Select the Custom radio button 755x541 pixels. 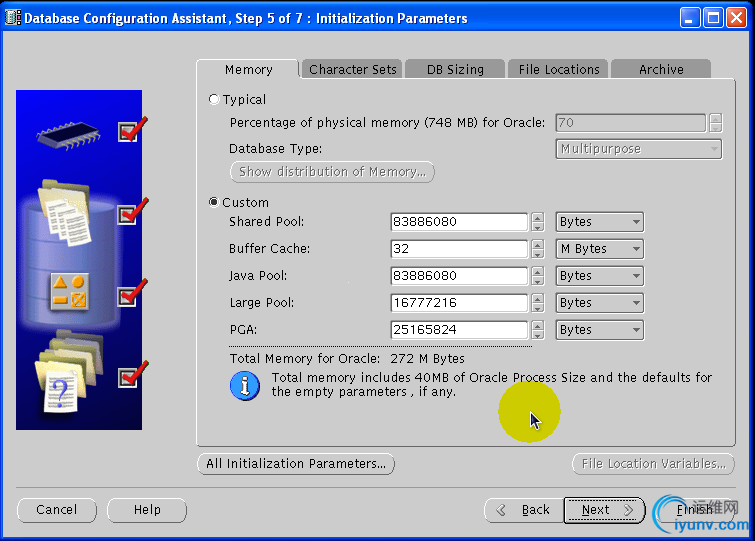[214, 202]
